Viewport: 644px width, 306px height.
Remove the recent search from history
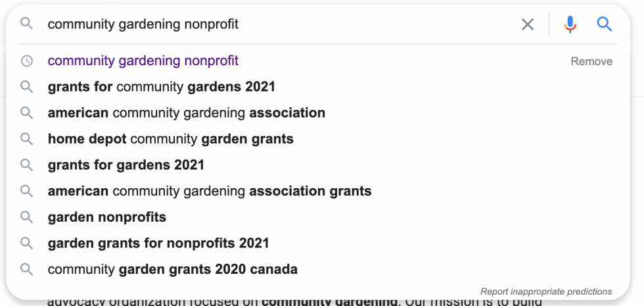(x=591, y=61)
